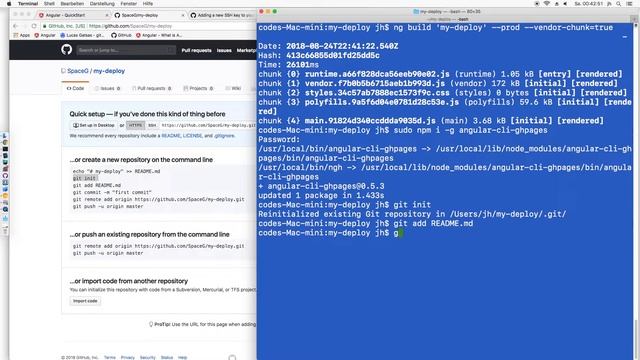
Task: Switch to Adding a new SSH key tab
Action: pos(222,15)
